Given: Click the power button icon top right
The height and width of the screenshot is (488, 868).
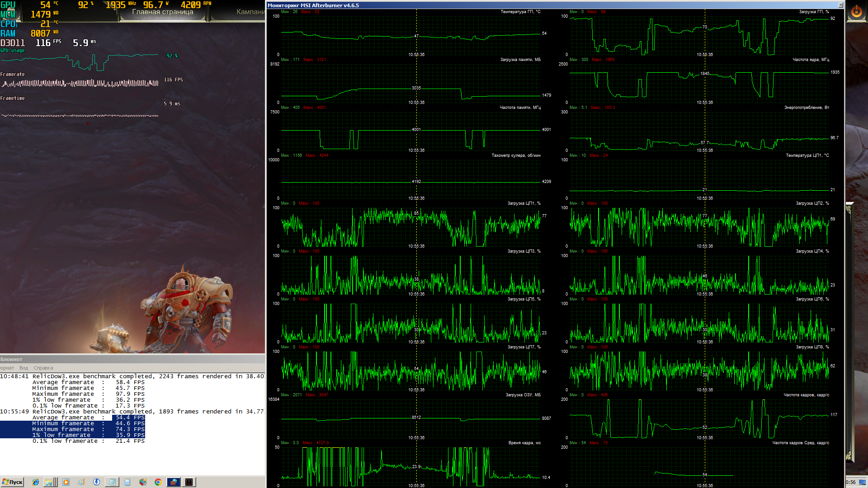Looking at the screenshot, I should [856, 11].
